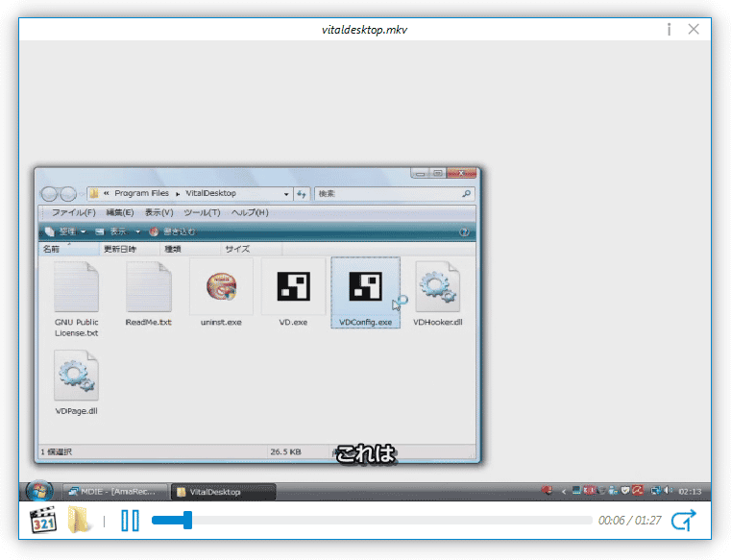Sort by the 種類 column header
The image size is (731, 560).
coord(190,249)
